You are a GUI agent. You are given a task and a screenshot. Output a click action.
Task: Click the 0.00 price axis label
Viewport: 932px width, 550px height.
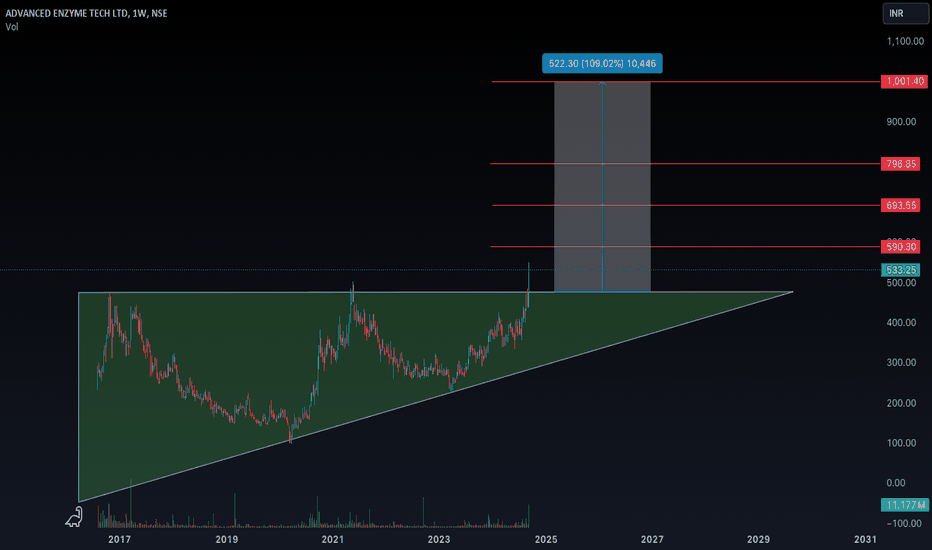[896, 483]
